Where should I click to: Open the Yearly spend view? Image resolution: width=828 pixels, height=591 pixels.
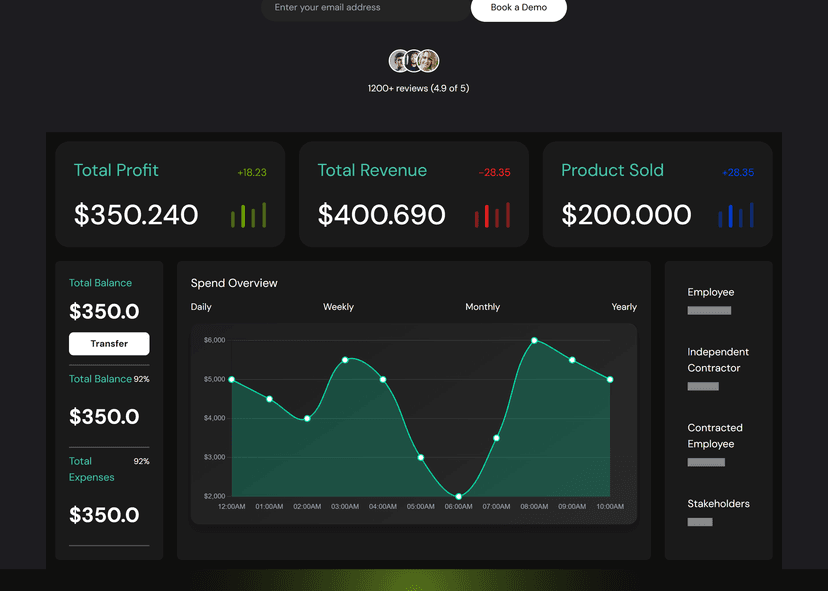pos(624,307)
